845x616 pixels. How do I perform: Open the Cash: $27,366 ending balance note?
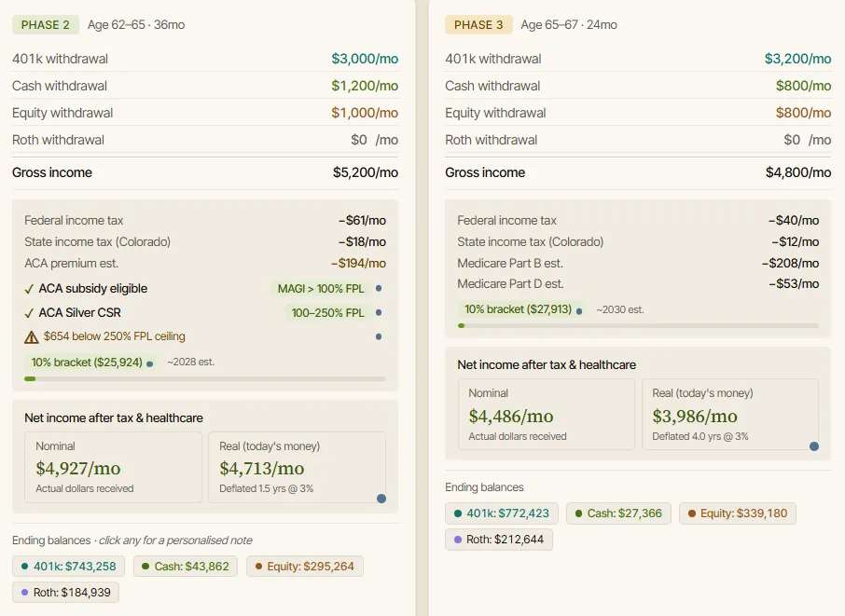point(618,513)
